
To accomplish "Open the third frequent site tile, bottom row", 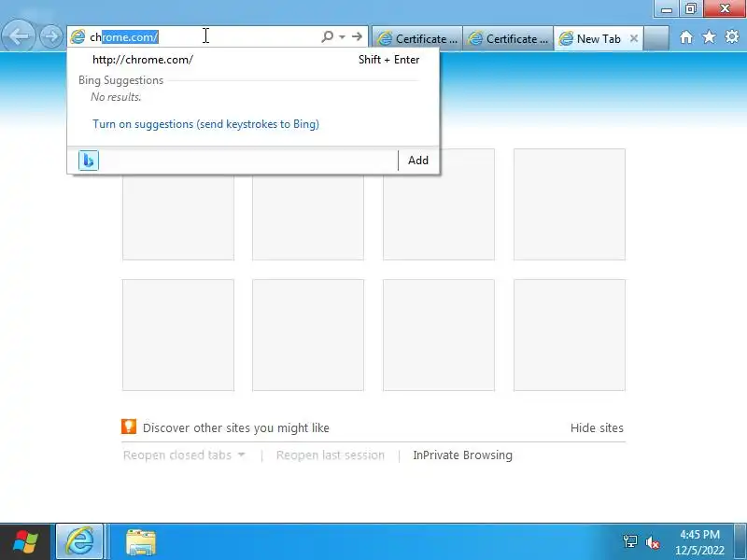I will (439, 335).
